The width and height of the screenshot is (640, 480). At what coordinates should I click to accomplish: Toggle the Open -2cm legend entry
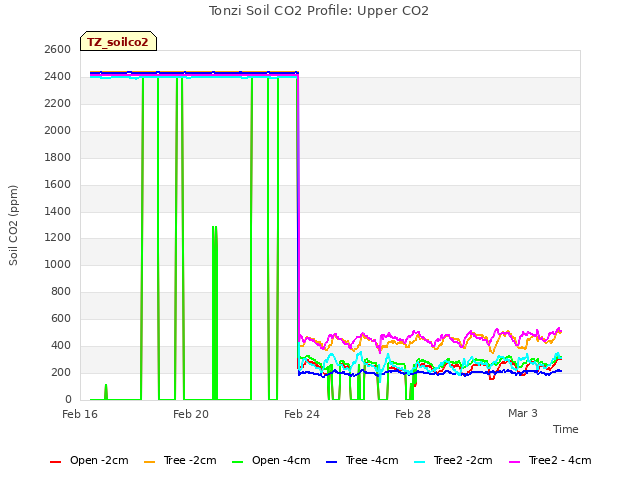click(89, 461)
